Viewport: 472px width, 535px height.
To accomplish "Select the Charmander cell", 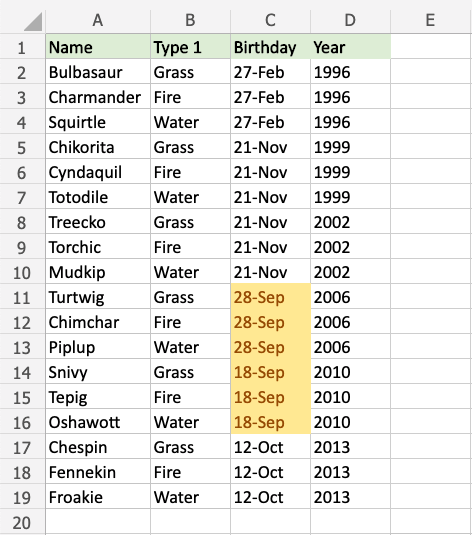I will [98, 97].
